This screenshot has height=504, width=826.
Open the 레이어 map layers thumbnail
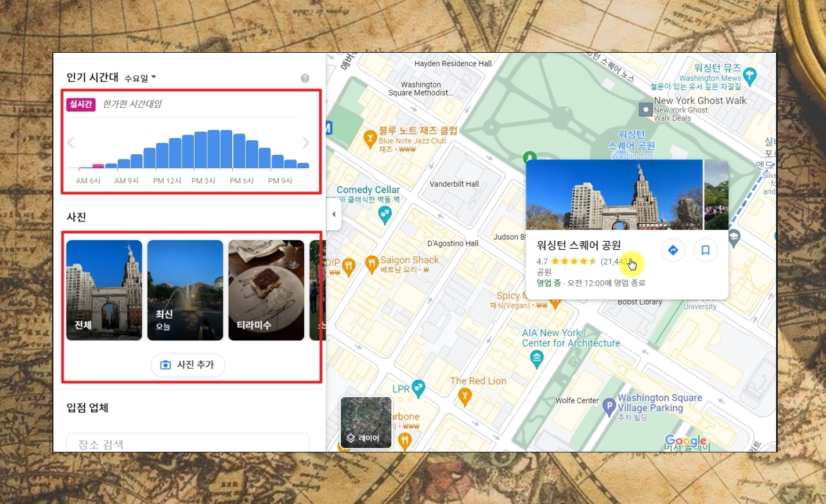366,422
